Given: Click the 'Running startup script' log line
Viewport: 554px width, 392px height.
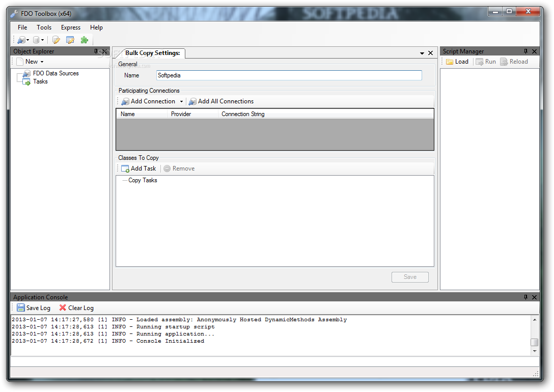Looking at the screenshot, I should [x=113, y=327].
